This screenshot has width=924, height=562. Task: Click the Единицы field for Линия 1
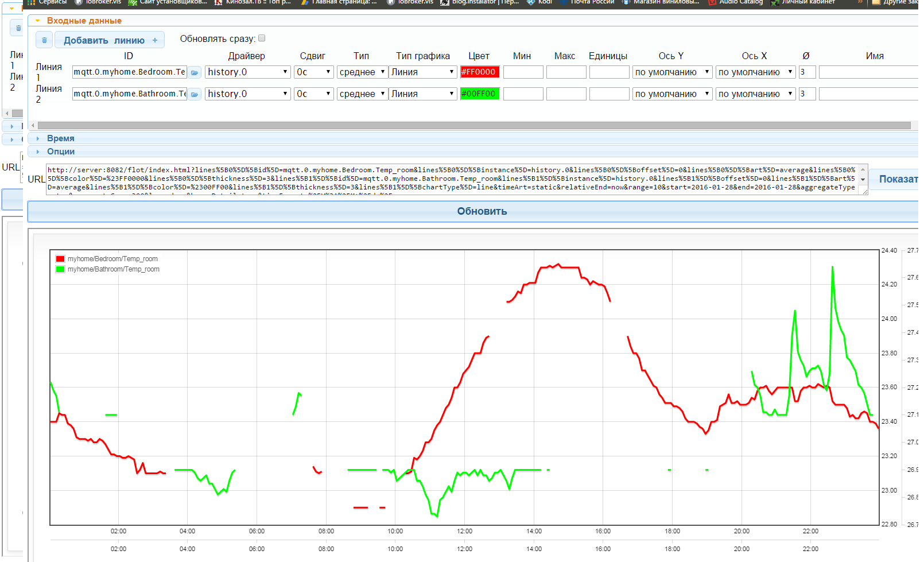click(609, 72)
